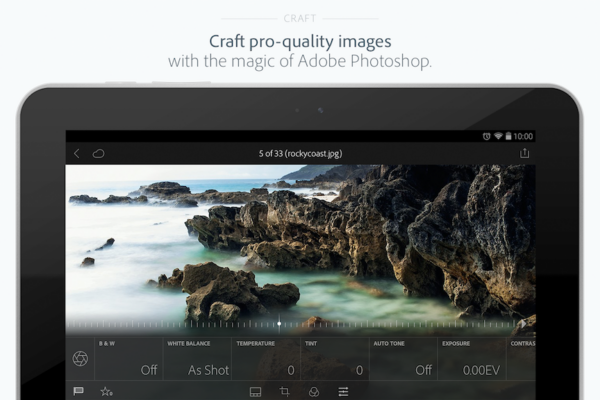
Task: Tap the back arrow in the top bar
Action: [x=77, y=153]
